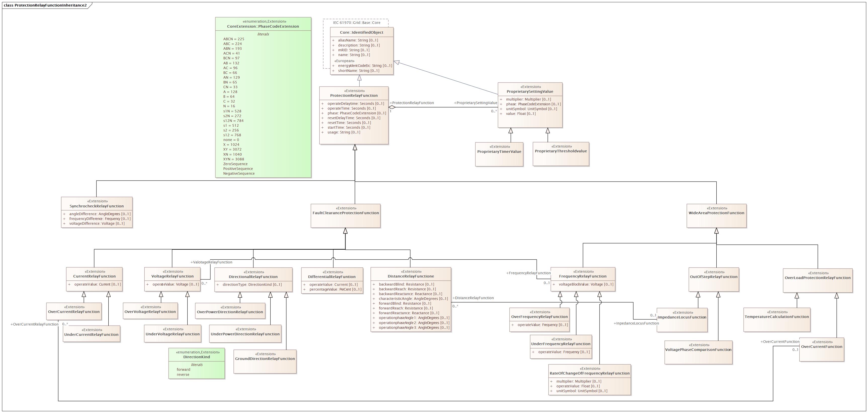This screenshot has width=868, height=413.
Task: Select the OverPowerDirectionRelayFunction class box
Action: pyautogui.click(x=230, y=311)
